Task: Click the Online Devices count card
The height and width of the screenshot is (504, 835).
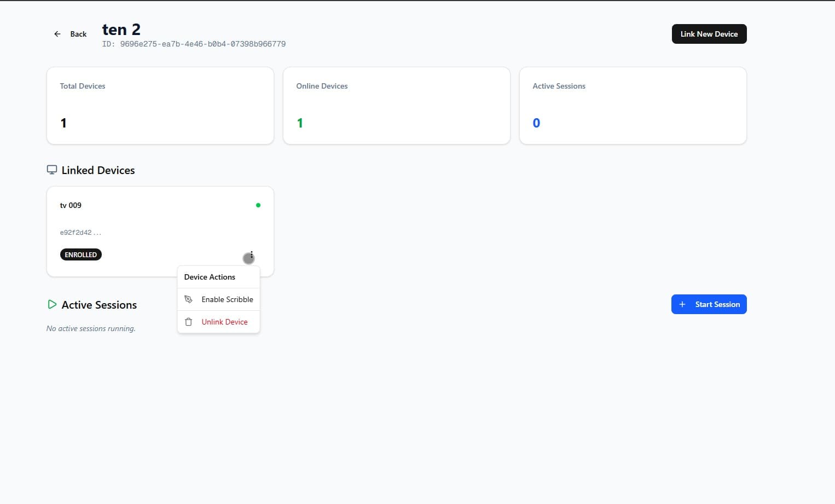Action: pos(396,105)
